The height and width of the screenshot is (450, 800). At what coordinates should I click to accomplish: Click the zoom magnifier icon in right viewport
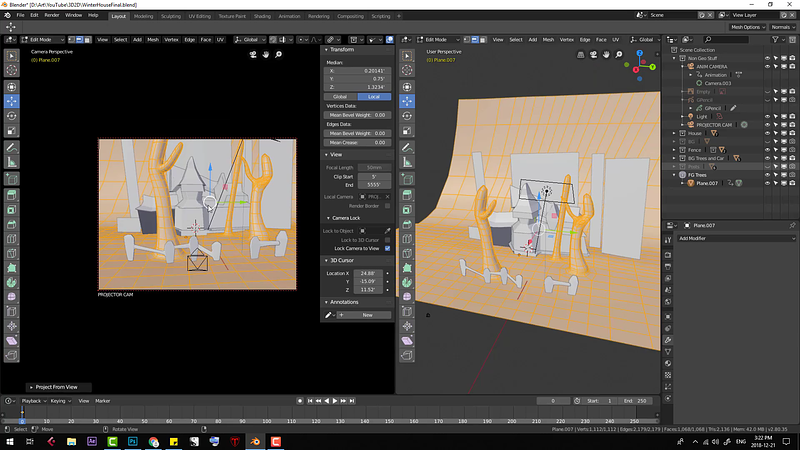(x=619, y=55)
